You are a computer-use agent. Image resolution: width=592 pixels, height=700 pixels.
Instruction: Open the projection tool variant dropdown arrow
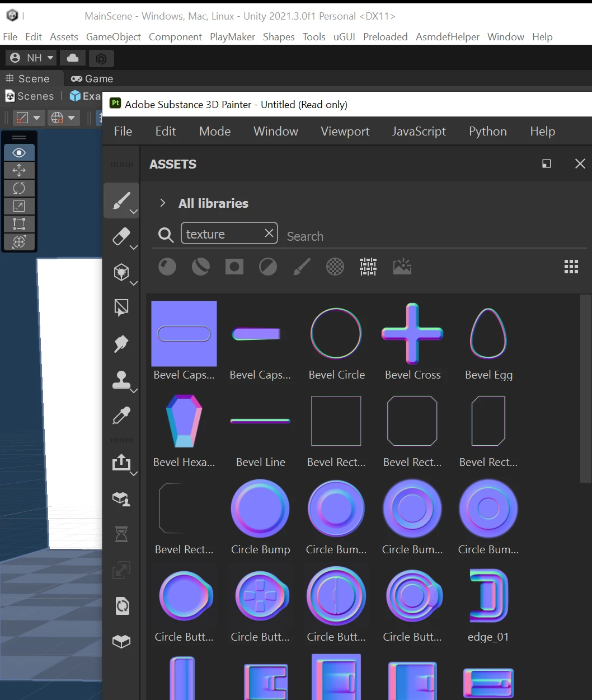coord(134,283)
